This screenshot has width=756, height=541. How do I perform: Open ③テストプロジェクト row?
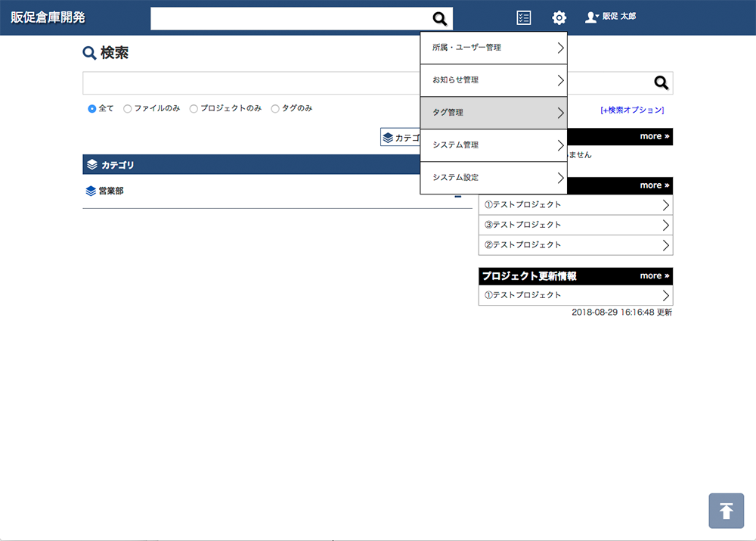point(575,225)
